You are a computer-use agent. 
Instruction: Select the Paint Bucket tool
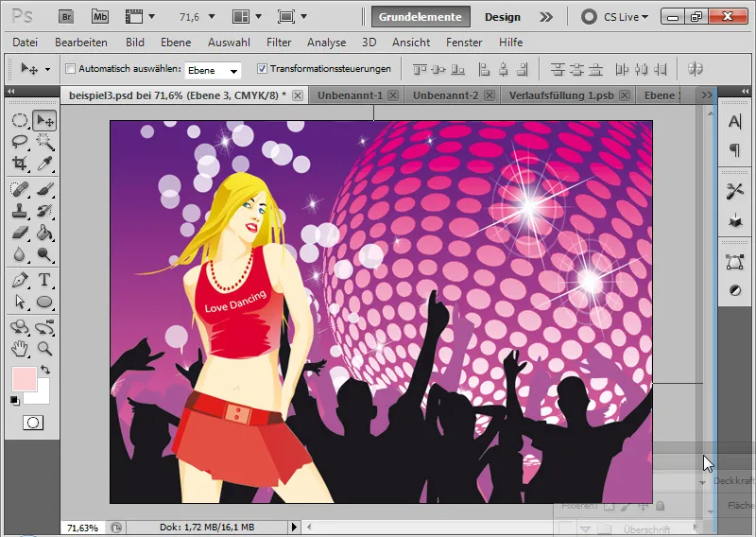pyautogui.click(x=44, y=233)
